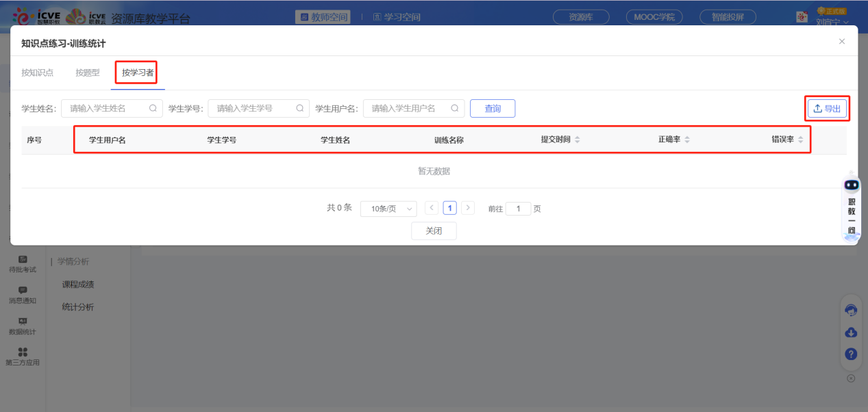Click search icon in 学生用户名 field
This screenshot has height=412, width=868.
pyautogui.click(x=455, y=108)
